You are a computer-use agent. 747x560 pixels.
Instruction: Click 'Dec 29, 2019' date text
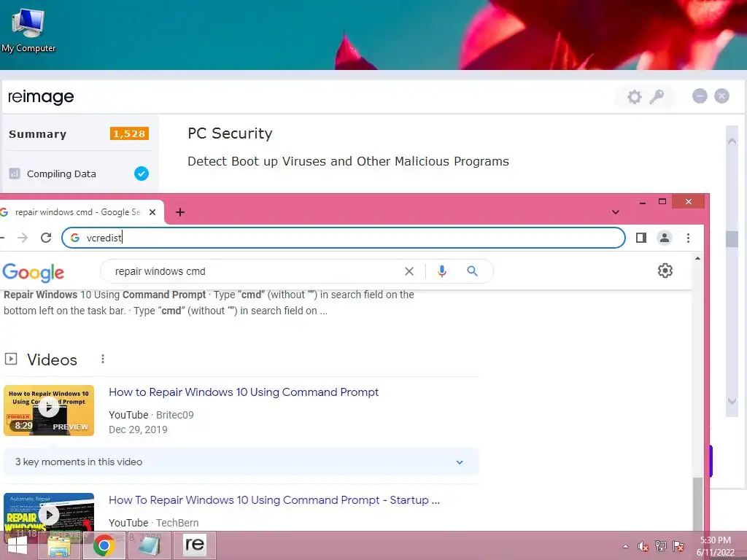click(138, 429)
